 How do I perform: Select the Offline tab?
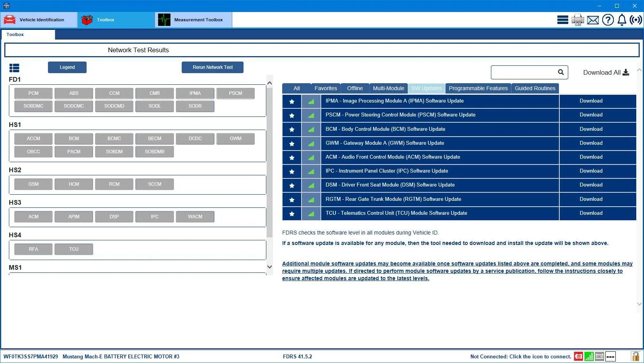pyautogui.click(x=355, y=88)
